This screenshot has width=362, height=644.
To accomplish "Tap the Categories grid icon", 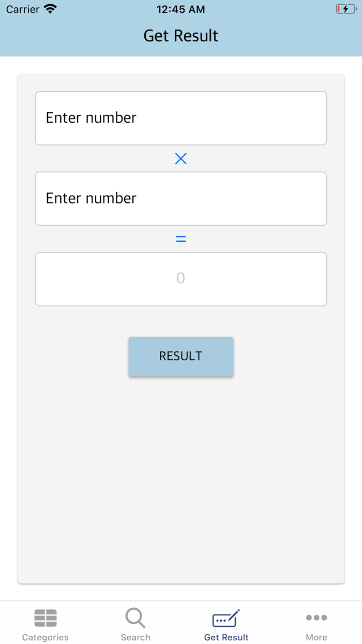I will pos(46,618).
